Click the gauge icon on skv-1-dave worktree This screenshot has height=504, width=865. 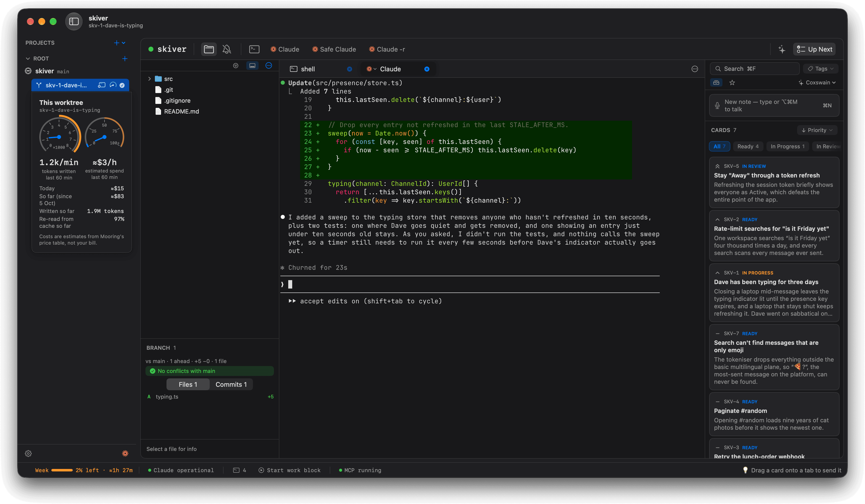(113, 85)
